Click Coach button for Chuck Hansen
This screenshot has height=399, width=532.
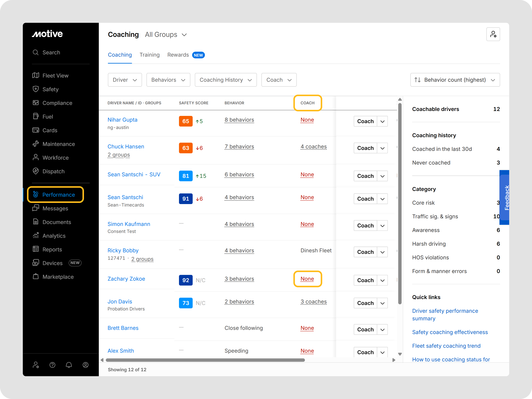click(x=365, y=148)
